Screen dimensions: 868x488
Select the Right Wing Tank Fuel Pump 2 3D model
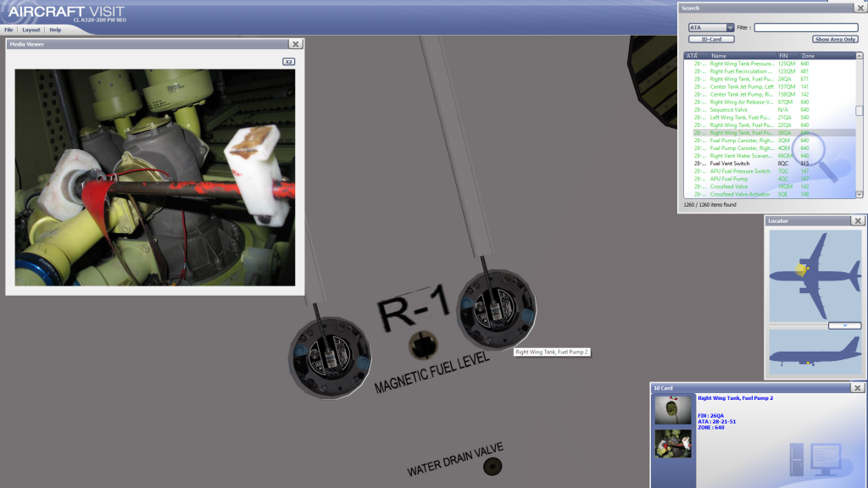496,309
